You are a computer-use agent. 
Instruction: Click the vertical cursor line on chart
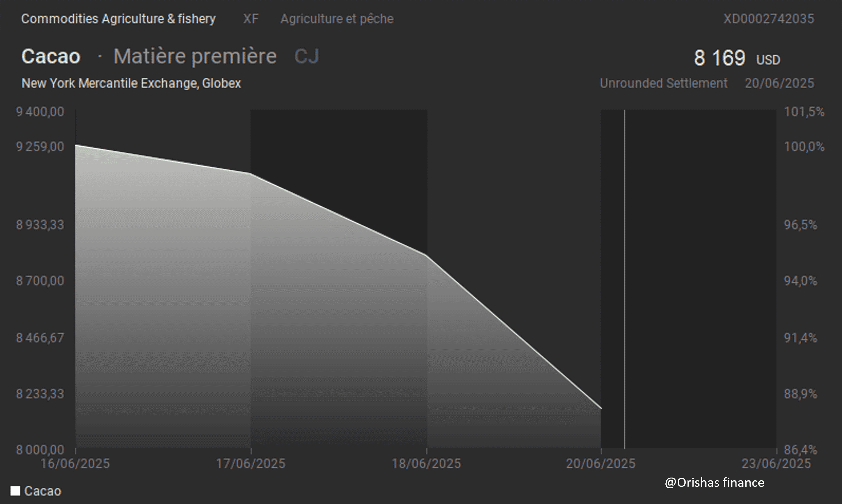[624, 279]
